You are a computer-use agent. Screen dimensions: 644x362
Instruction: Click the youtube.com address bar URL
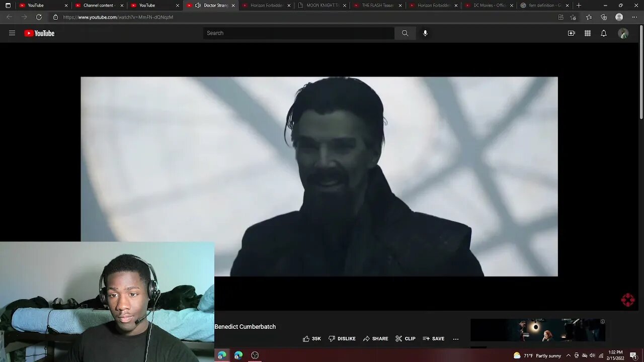[118, 17]
